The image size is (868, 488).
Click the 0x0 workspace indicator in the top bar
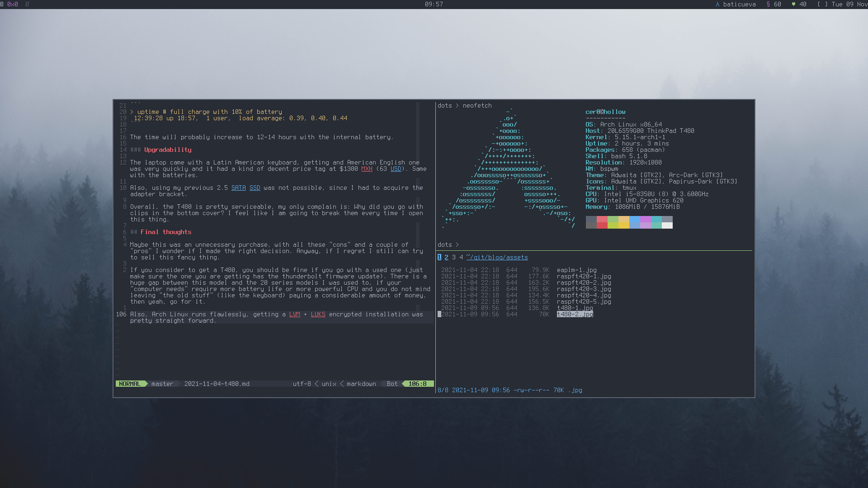coord(13,4)
